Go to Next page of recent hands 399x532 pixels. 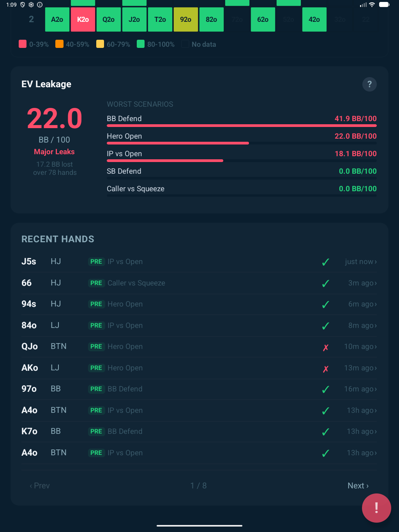(x=358, y=486)
